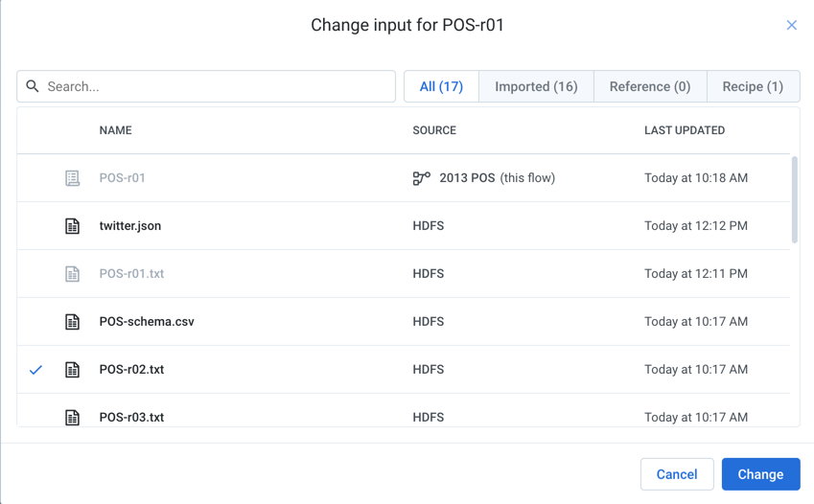Click the flow icon beside 2013 POS
This screenshot has width=814, height=504.
(x=421, y=178)
